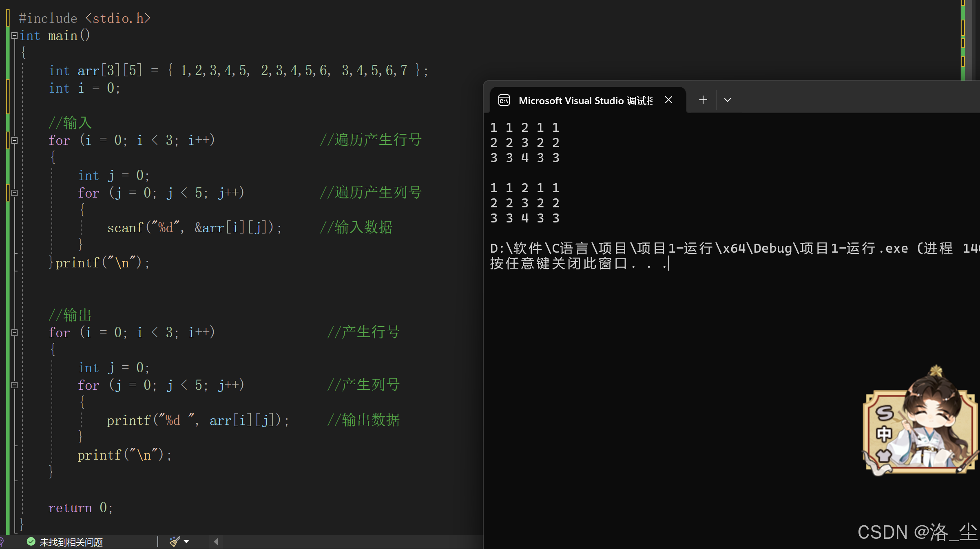Click the code cleanup broom icon
This screenshot has height=549, width=980.
click(175, 542)
